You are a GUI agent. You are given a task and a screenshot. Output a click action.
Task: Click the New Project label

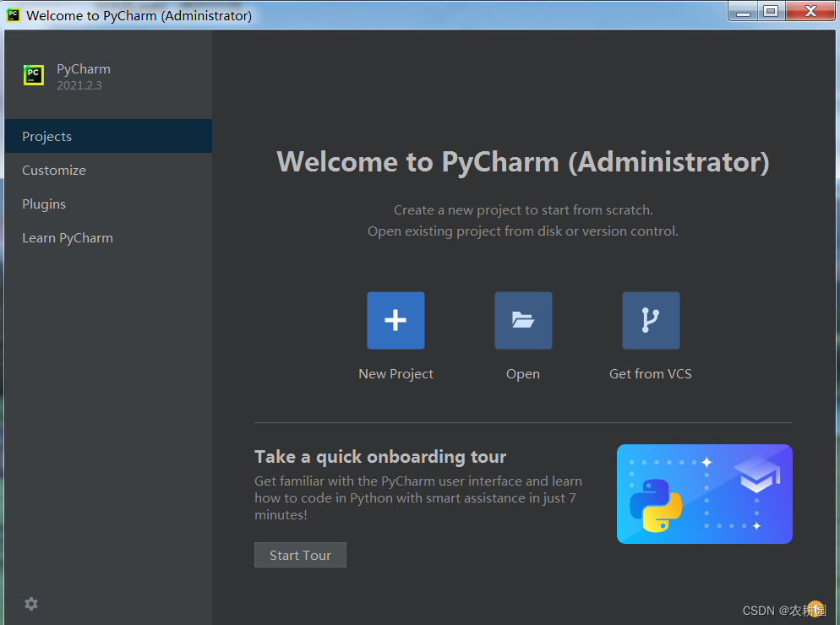point(395,374)
